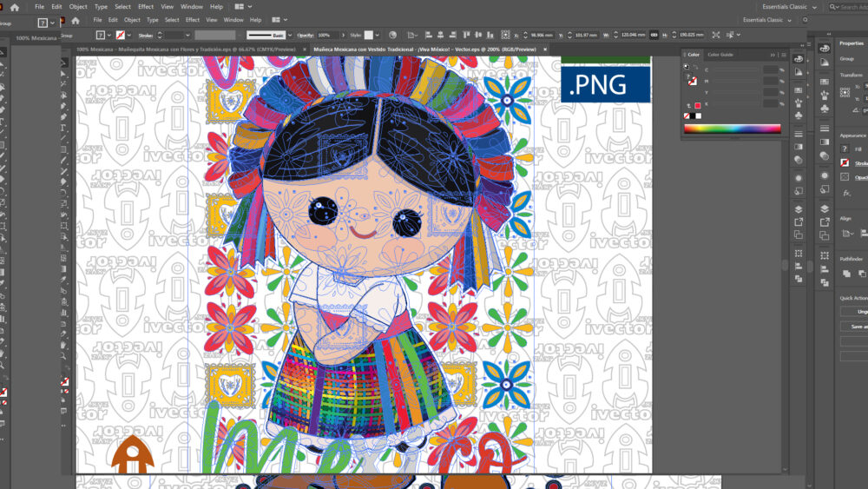Screen dimensions: 868x489
Task: Open Color Guide icon in outer dock
Action: click(825, 63)
